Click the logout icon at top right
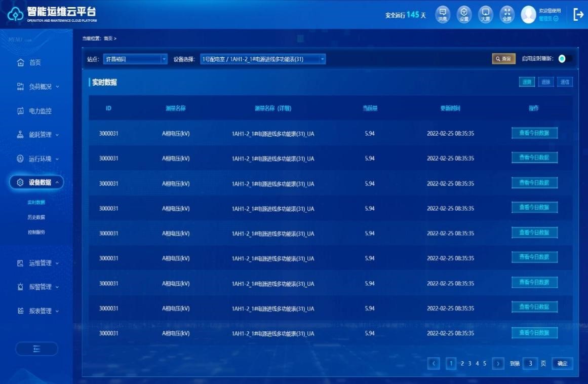Viewport: 588px width, 384px height. click(x=578, y=15)
